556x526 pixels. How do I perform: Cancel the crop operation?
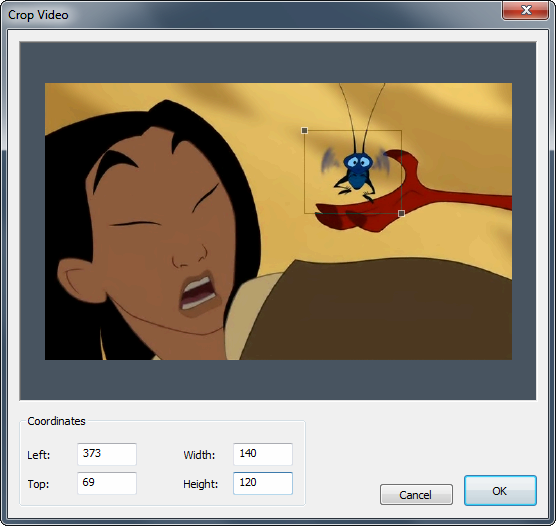pyautogui.click(x=416, y=494)
